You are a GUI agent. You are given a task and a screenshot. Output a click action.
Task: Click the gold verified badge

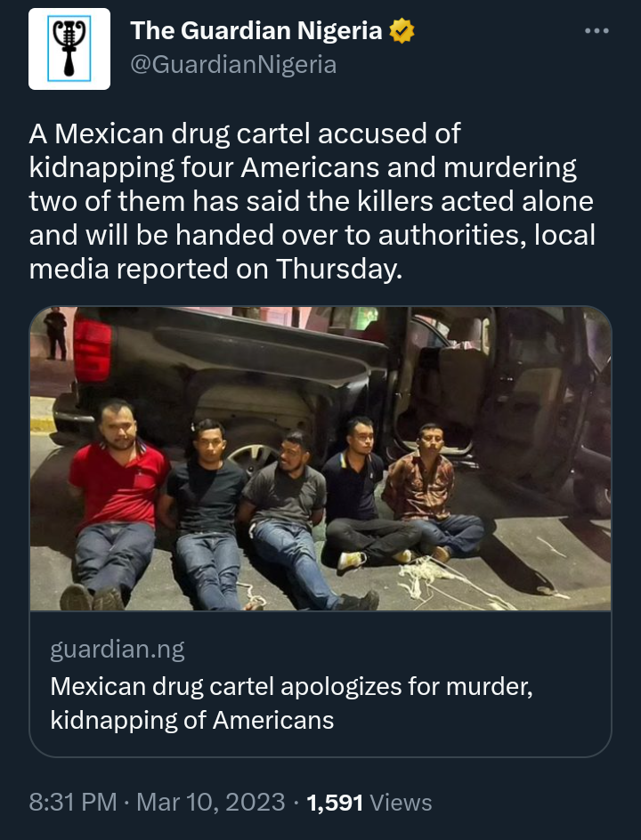coord(402,31)
